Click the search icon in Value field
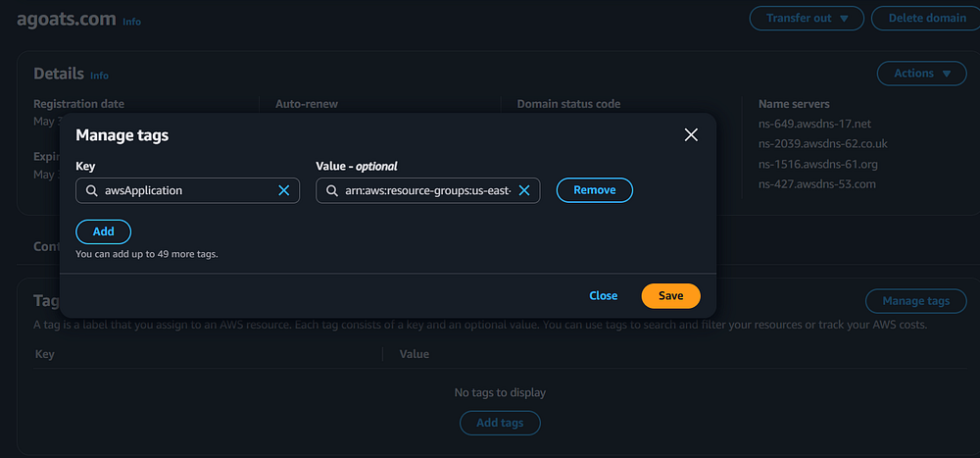This screenshot has width=980, height=458. click(x=331, y=190)
